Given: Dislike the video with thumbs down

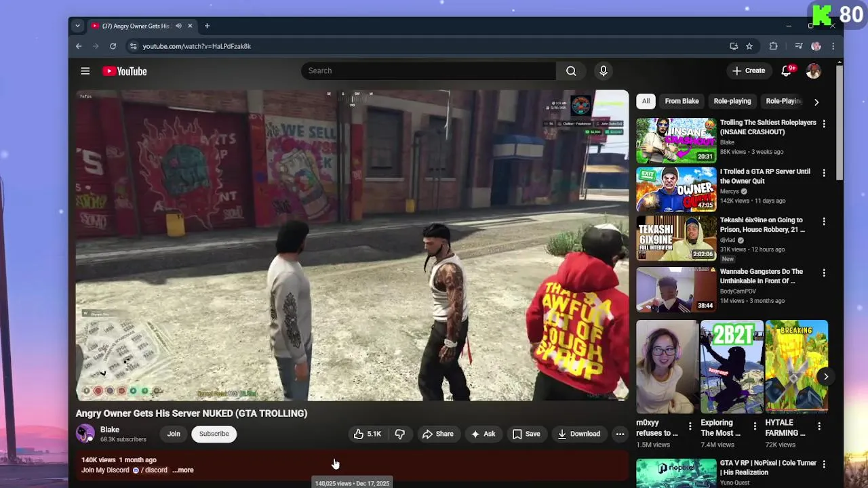Looking at the screenshot, I should 400,434.
